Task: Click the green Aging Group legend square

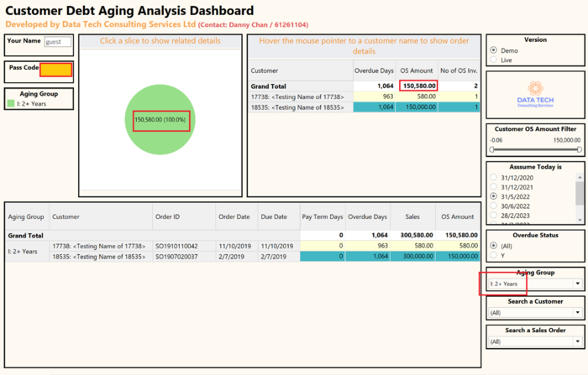Action: 11,104
